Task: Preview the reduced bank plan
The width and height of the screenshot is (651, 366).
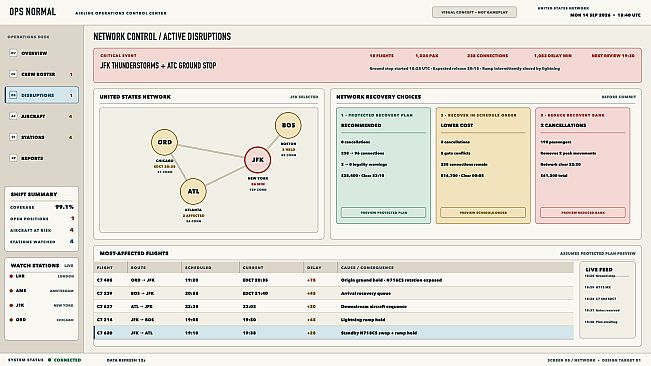Action: coord(582,212)
